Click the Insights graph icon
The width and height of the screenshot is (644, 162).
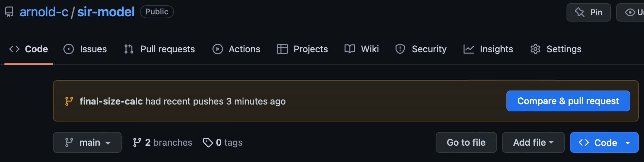(x=468, y=49)
